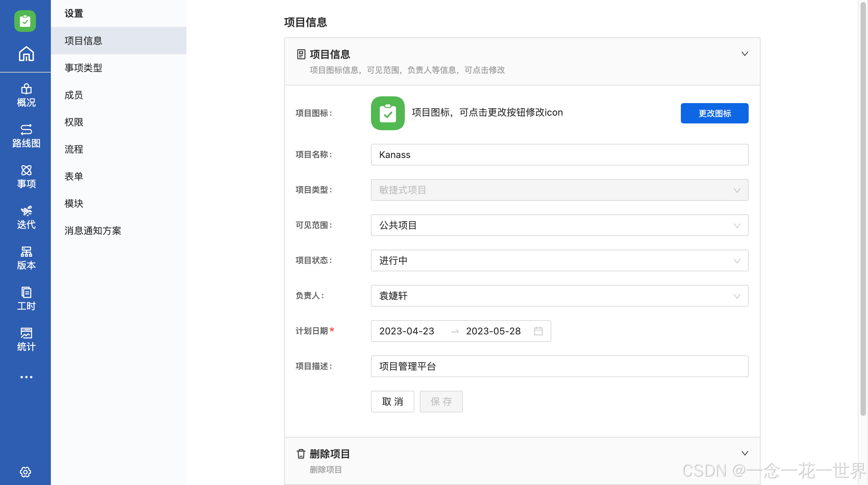Click the 取消 button below the form

pos(392,402)
